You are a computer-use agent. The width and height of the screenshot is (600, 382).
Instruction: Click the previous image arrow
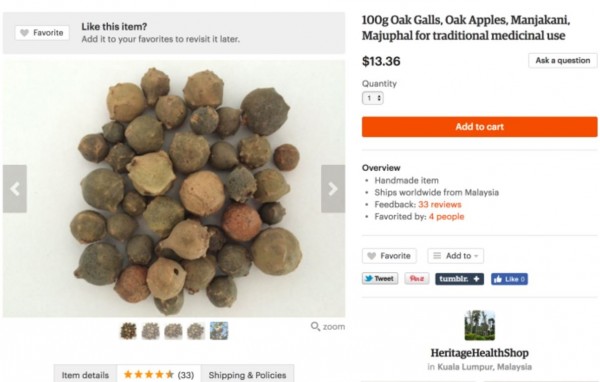(x=15, y=189)
